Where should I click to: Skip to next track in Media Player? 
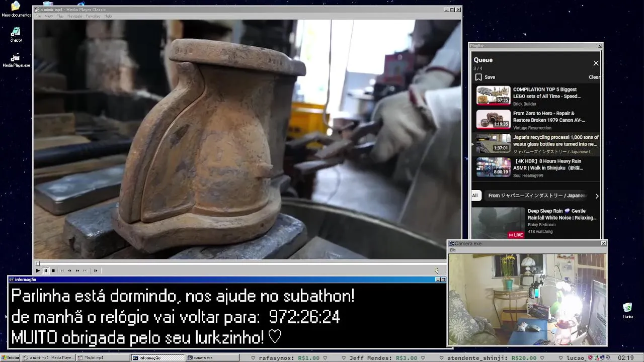point(85,270)
